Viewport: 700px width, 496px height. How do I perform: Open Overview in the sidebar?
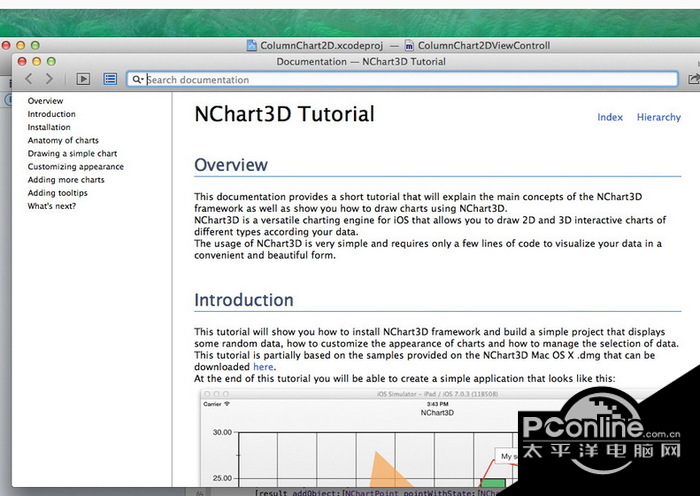(45, 101)
